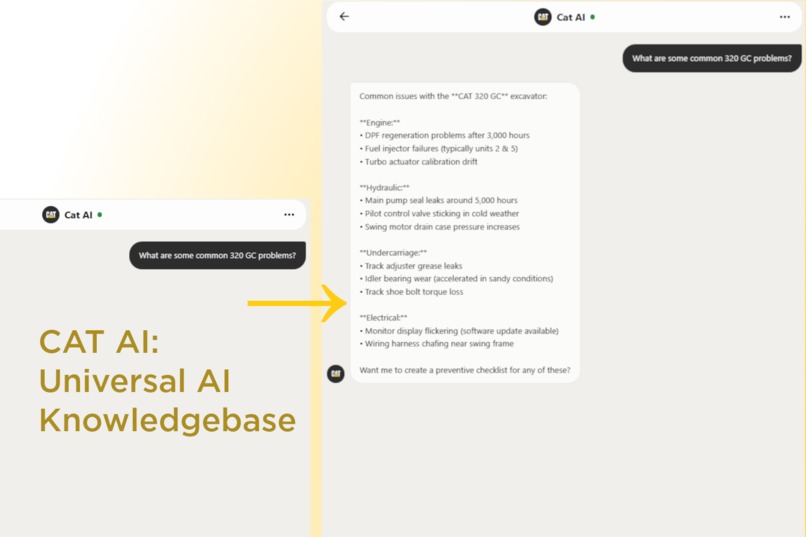Click the CAT logo avatar in right chat header

pyautogui.click(x=542, y=17)
